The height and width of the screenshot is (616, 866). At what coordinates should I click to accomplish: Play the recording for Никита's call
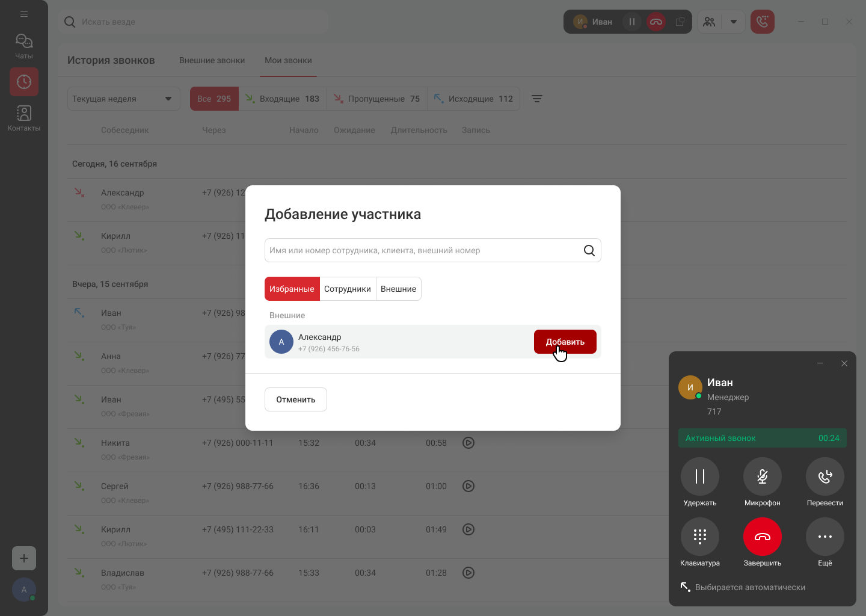(x=468, y=443)
